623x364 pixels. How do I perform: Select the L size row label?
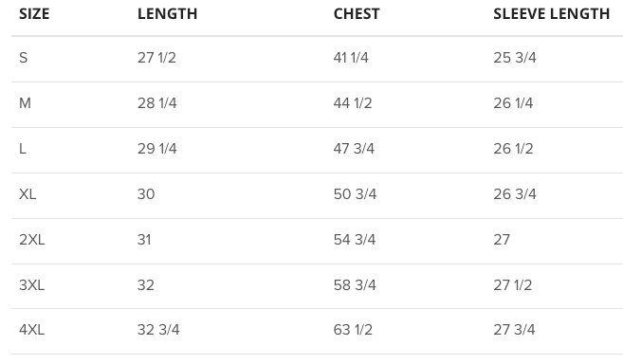click(x=22, y=149)
